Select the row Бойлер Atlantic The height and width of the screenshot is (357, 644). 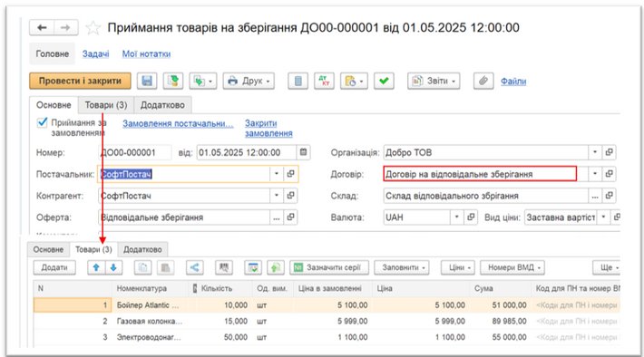pos(327,305)
